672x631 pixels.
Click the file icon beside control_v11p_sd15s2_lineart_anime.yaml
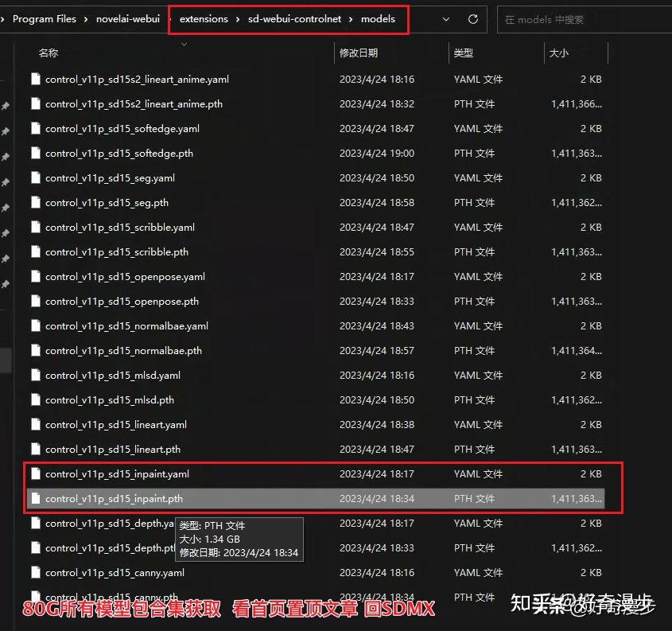pyautogui.click(x=36, y=79)
